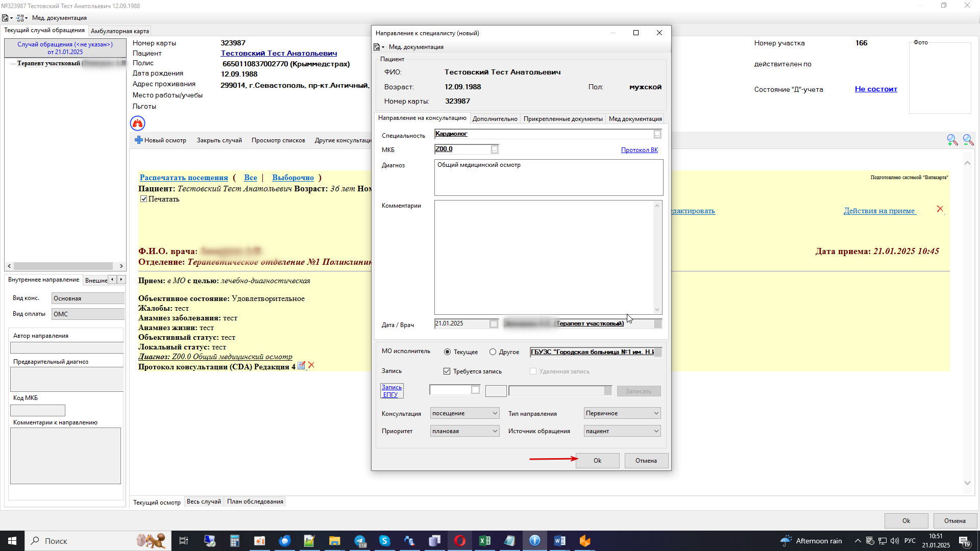Open calculator app from the taskbar
Viewport: 980px width, 551px height.
(x=234, y=541)
